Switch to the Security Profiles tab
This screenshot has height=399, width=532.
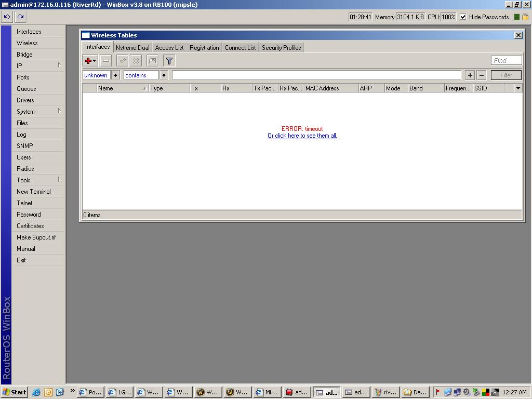point(281,47)
